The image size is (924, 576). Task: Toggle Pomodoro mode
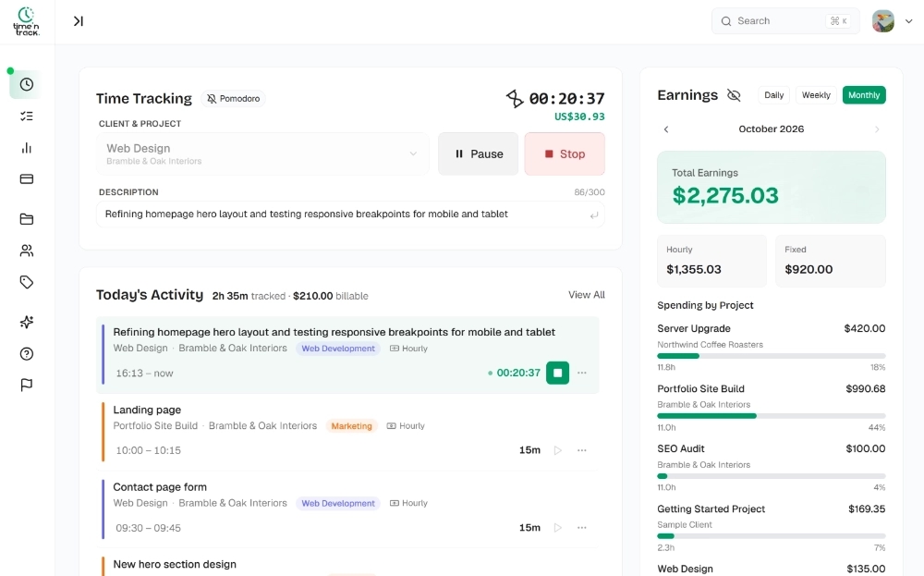[x=234, y=98]
